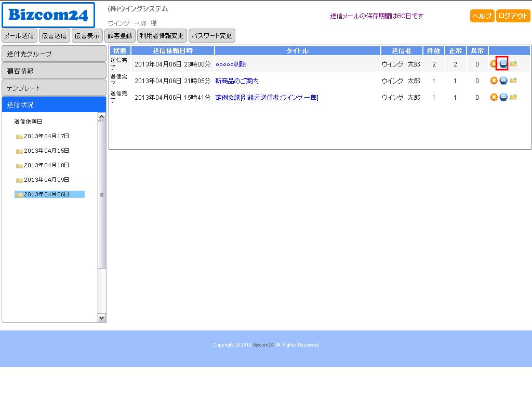The width and height of the screenshot is (532, 399).
Task: Open the 新商品のご案内 title link
Action: tap(237, 81)
